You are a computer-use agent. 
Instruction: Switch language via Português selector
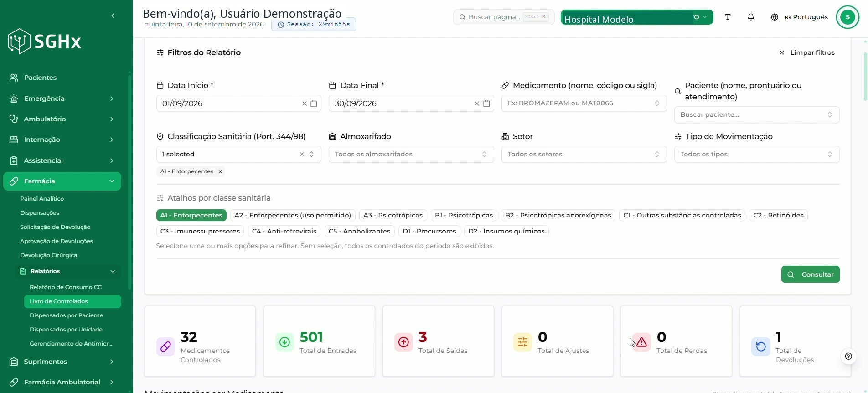click(799, 17)
